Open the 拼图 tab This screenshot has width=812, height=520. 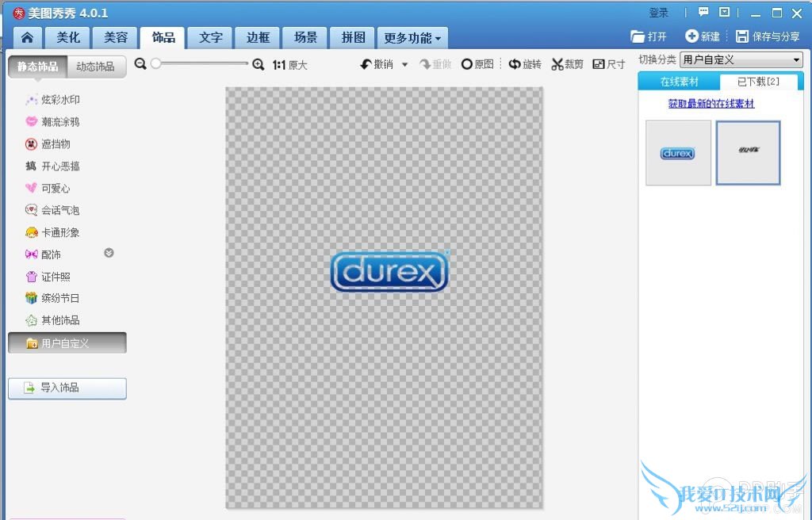pyautogui.click(x=353, y=37)
